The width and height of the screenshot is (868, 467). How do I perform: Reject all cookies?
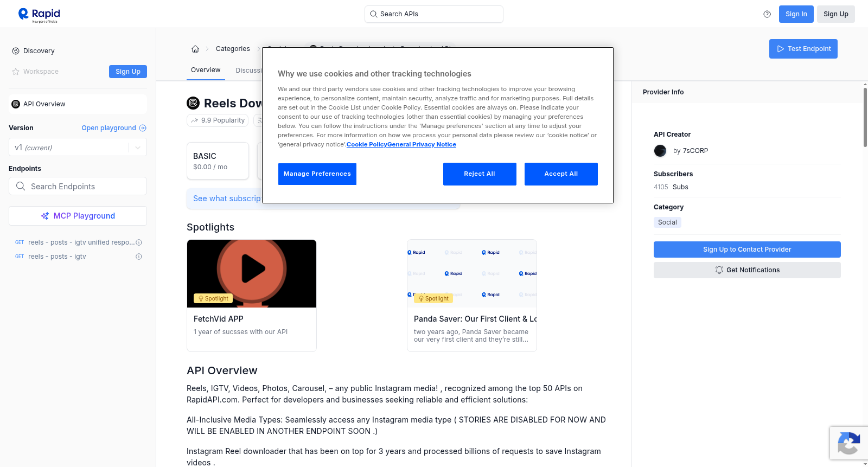pyautogui.click(x=480, y=174)
